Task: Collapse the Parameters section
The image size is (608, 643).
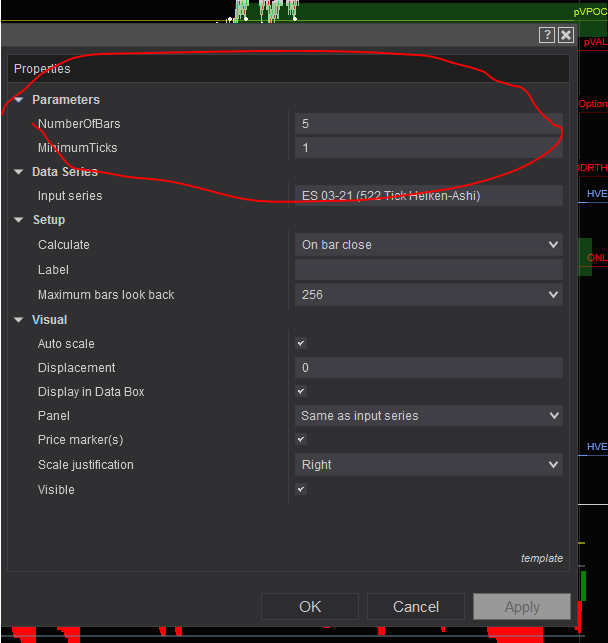Action: click(19, 100)
